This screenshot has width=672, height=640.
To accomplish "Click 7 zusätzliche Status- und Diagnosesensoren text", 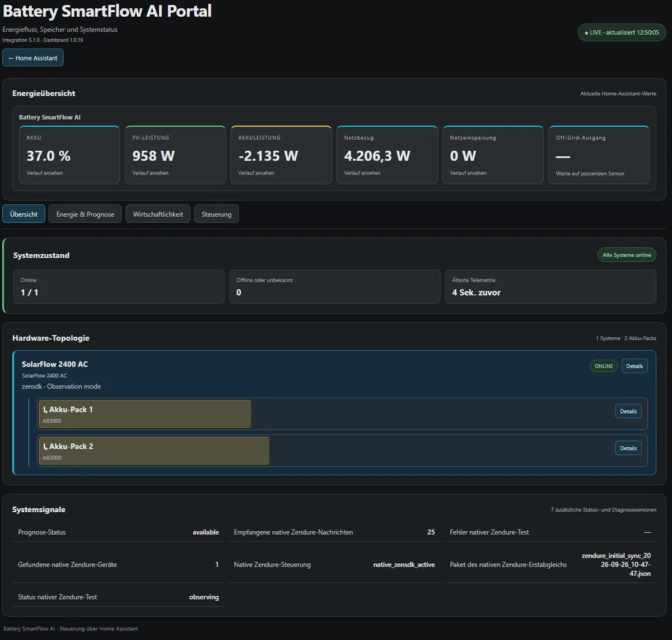I will (604, 510).
